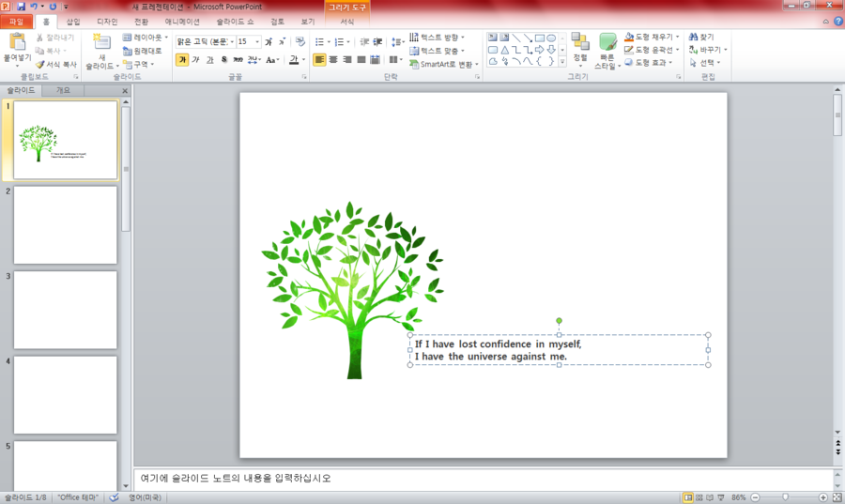Click the Increase list level indent icon
This screenshot has width=845, height=504.
click(377, 41)
